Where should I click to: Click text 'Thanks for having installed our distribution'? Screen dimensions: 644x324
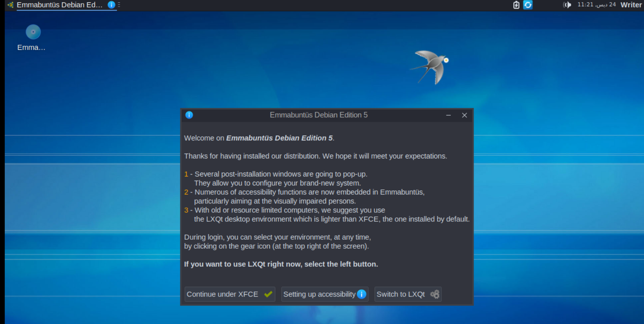tap(252, 156)
